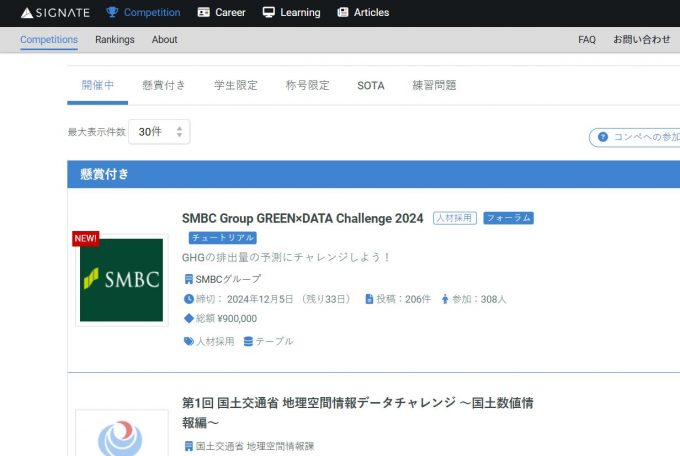
Task: Click the red NEW! badge
Action: tap(85, 239)
